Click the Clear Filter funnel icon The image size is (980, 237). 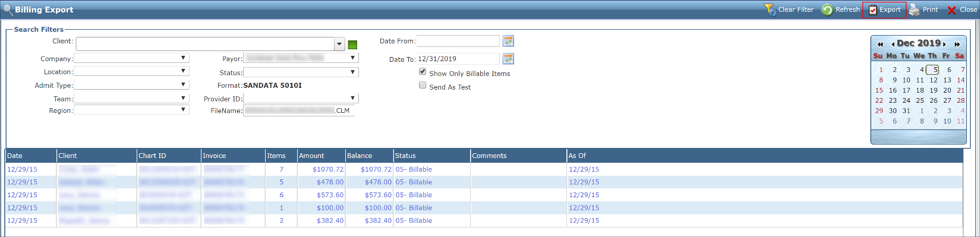[x=770, y=10]
